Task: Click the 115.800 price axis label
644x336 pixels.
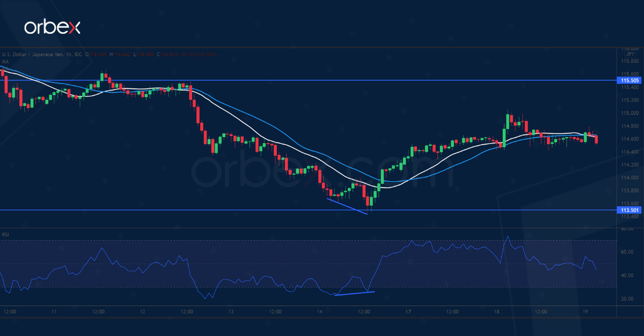Action: click(629, 61)
